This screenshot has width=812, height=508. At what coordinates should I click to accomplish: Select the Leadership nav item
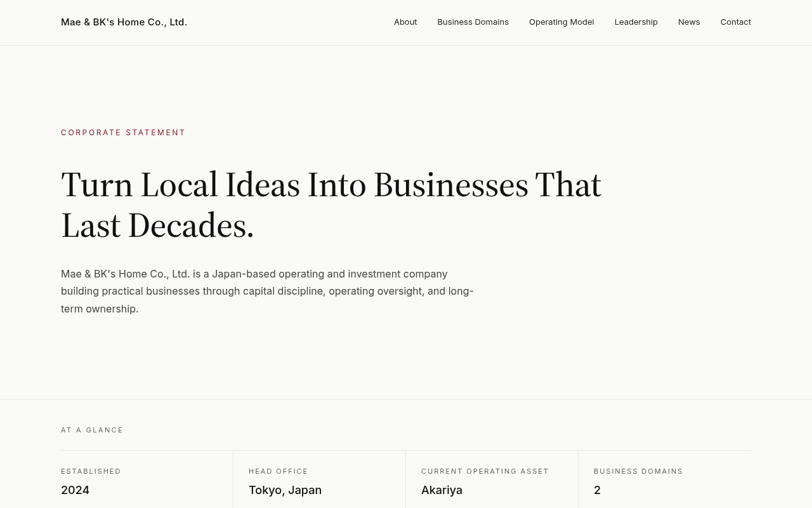click(636, 22)
